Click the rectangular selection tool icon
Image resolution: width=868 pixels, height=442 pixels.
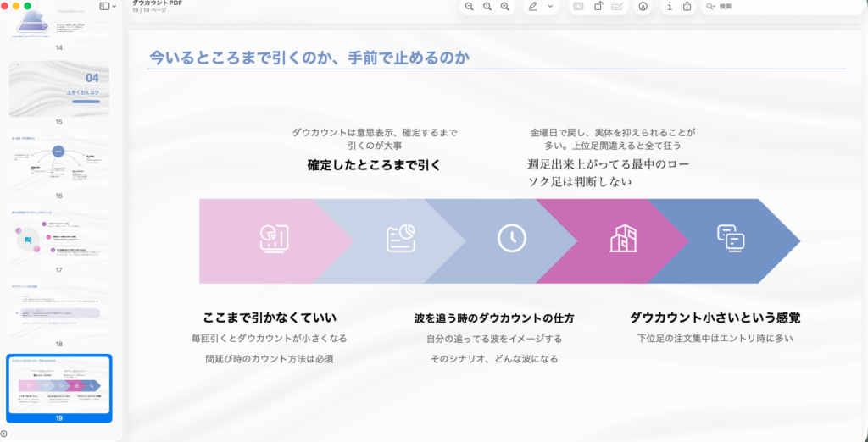pos(578,7)
